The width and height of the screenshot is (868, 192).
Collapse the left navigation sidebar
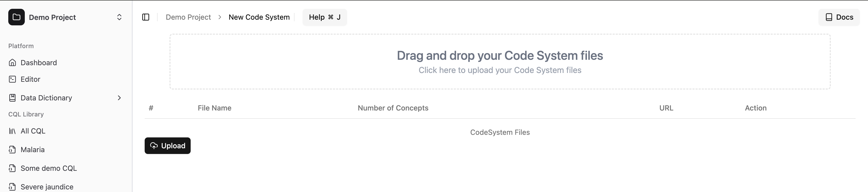[146, 17]
